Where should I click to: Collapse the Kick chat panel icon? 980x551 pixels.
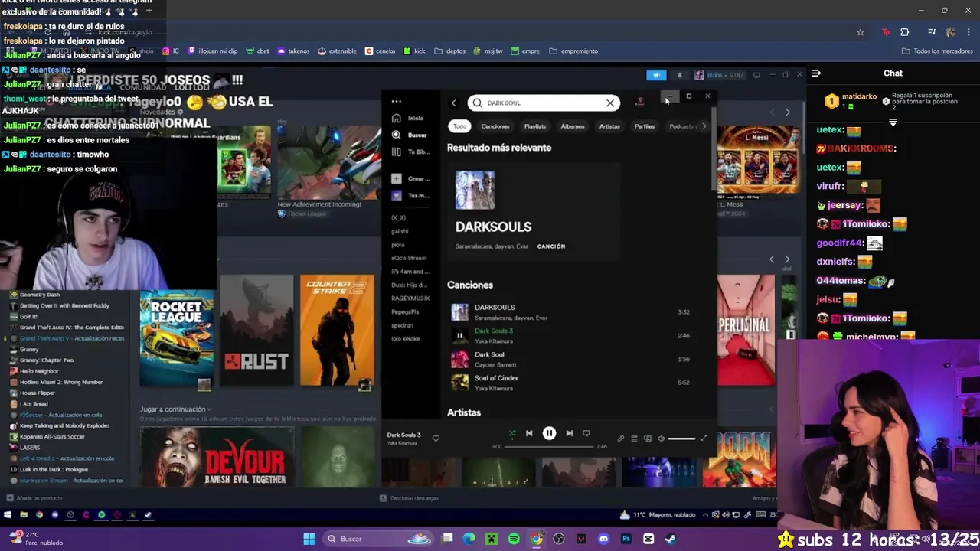[816, 73]
